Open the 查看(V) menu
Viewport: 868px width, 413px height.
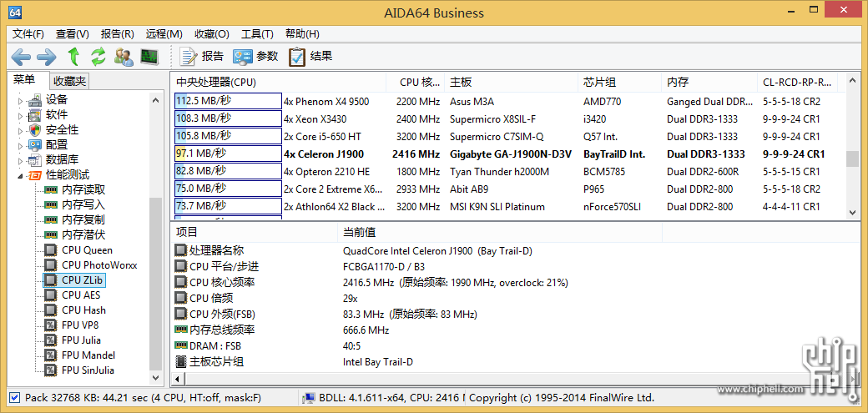tap(73, 33)
